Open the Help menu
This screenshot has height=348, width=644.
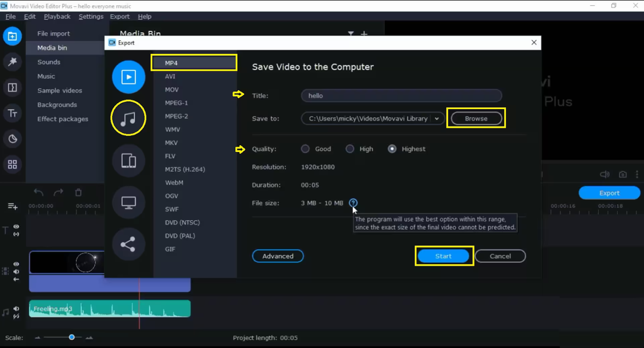tap(145, 16)
